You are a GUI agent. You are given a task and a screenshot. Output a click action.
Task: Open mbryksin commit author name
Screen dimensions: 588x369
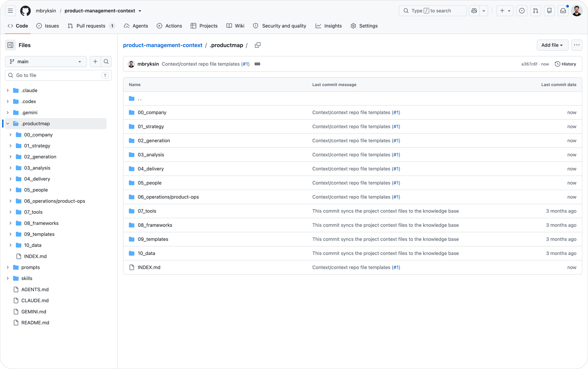click(148, 64)
